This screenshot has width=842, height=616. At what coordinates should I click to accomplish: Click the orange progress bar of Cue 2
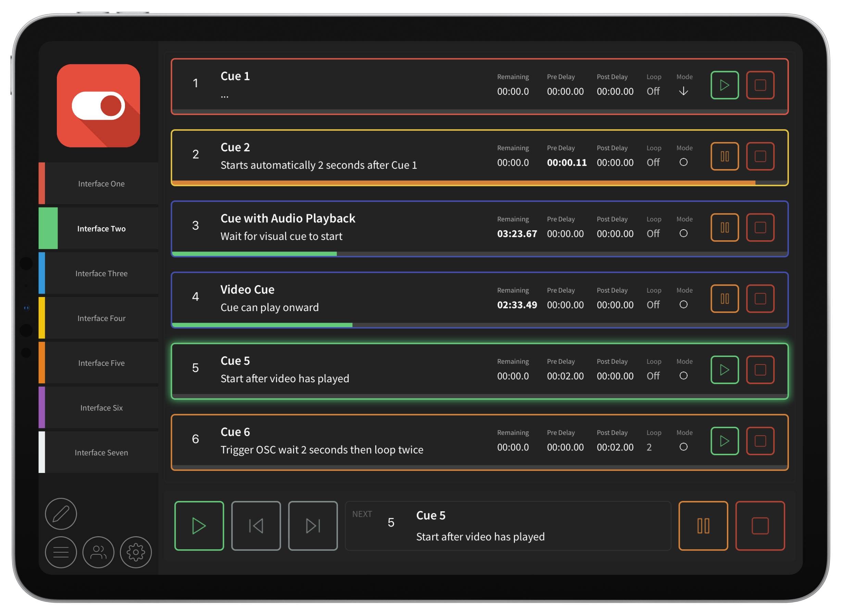pos(464,183)
